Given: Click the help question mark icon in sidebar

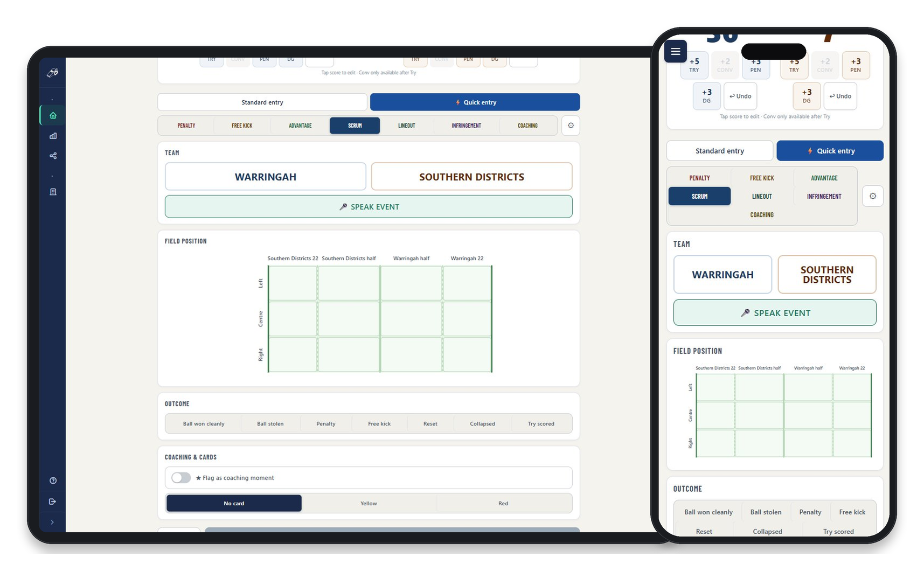Looking at the screenshot, I should pyautogui.click(x=53, y=481).
